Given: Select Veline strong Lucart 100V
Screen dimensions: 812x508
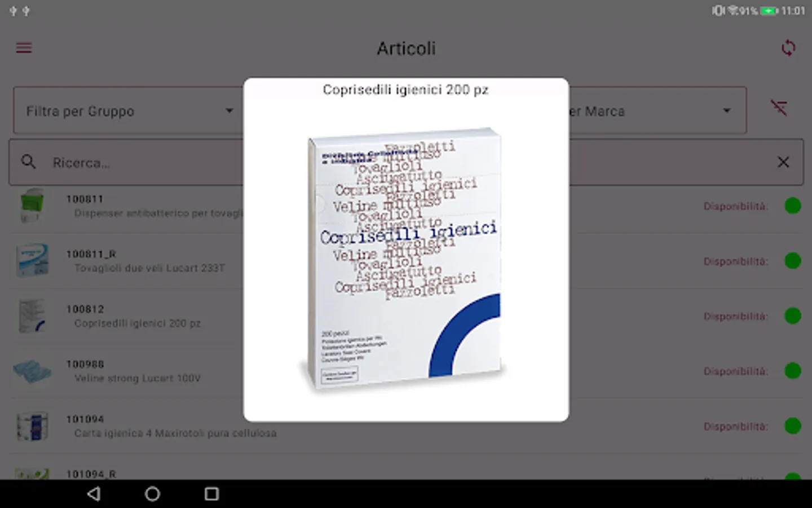Looking at the screenshot, I should coord(138,378).
